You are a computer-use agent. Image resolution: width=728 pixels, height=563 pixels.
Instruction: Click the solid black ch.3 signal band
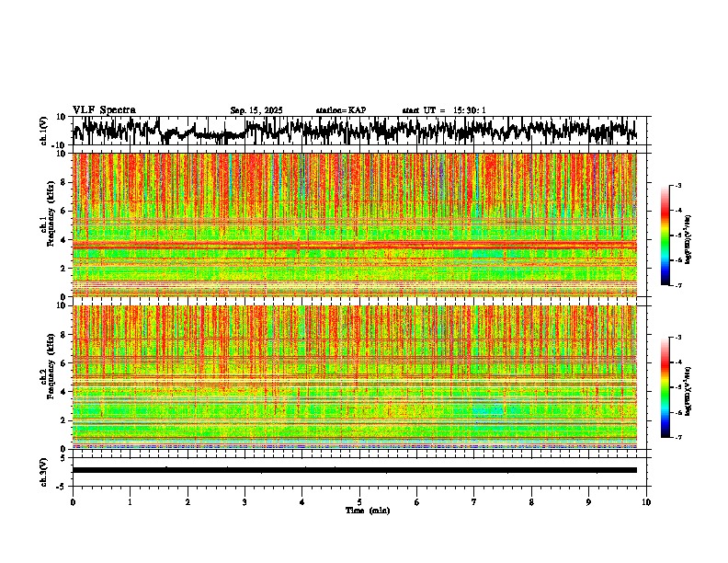click(x=355, y=470)
